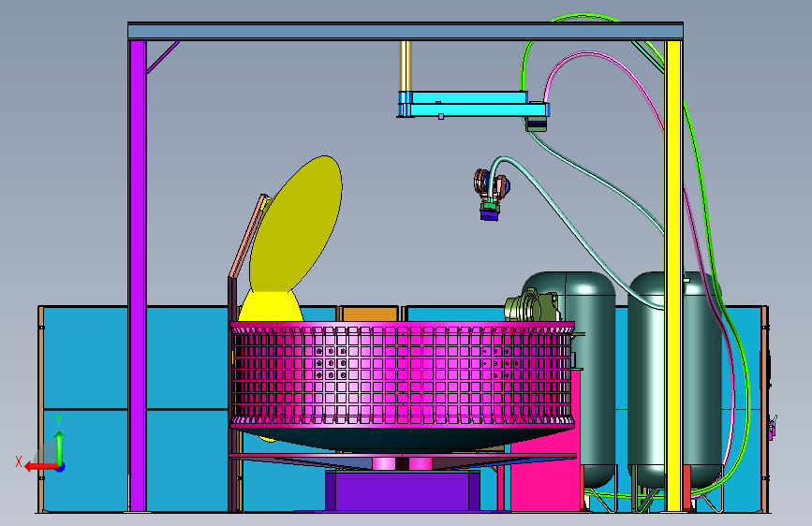The width and height of the screenshot is (812, 526).
Task: Pick the orange box behind the drum
Action: 370,314
